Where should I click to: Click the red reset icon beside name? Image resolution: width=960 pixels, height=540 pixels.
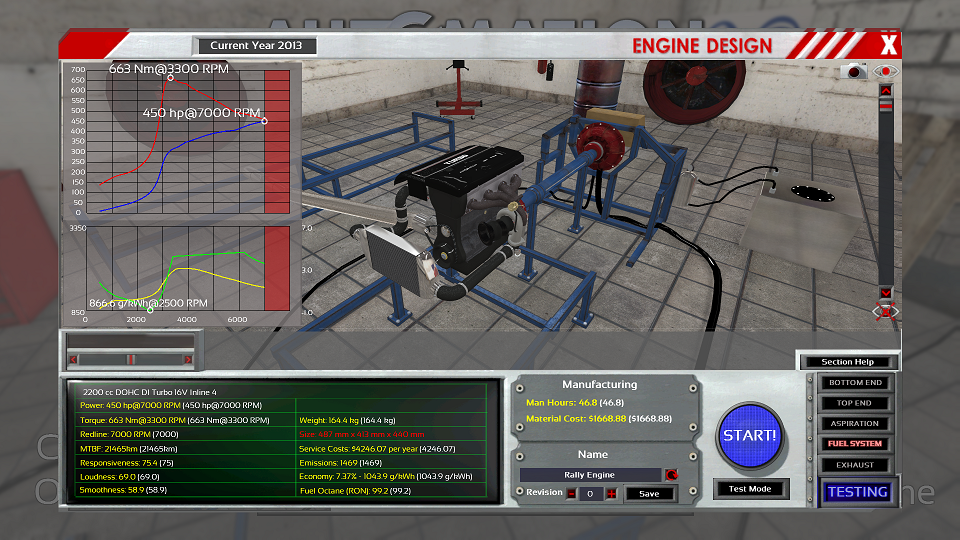point(672,475)
